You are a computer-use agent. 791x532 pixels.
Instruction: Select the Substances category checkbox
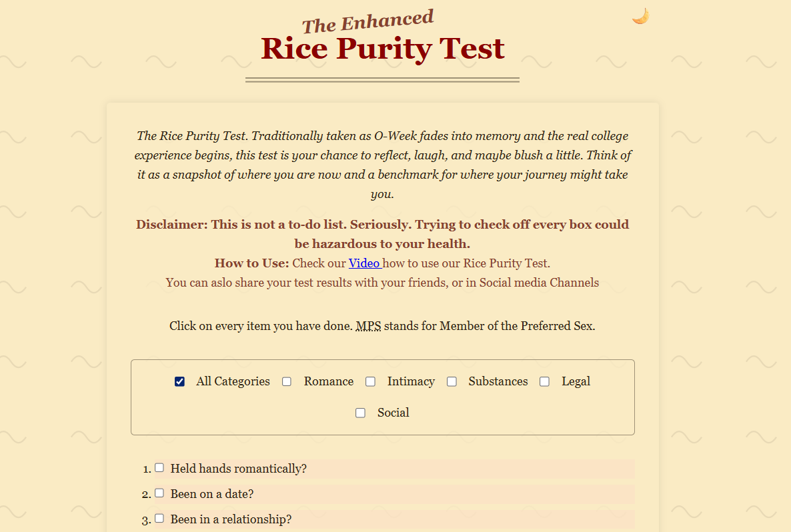tap(452, 381)
